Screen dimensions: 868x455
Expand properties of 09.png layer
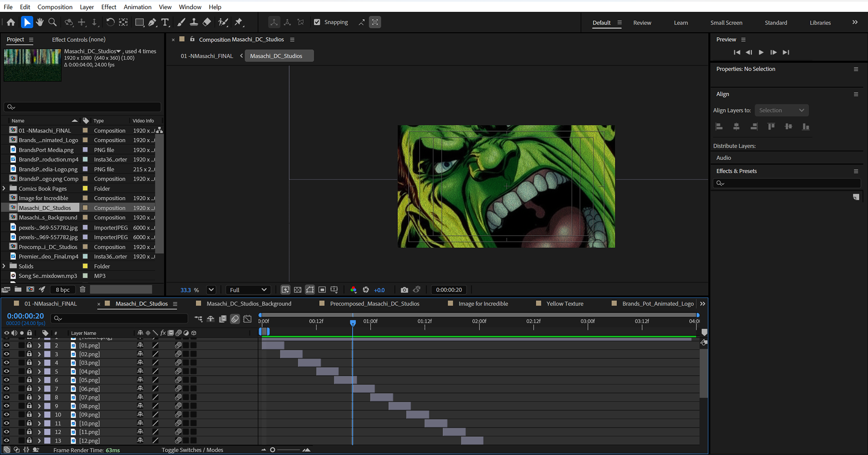tap(39, 415)
